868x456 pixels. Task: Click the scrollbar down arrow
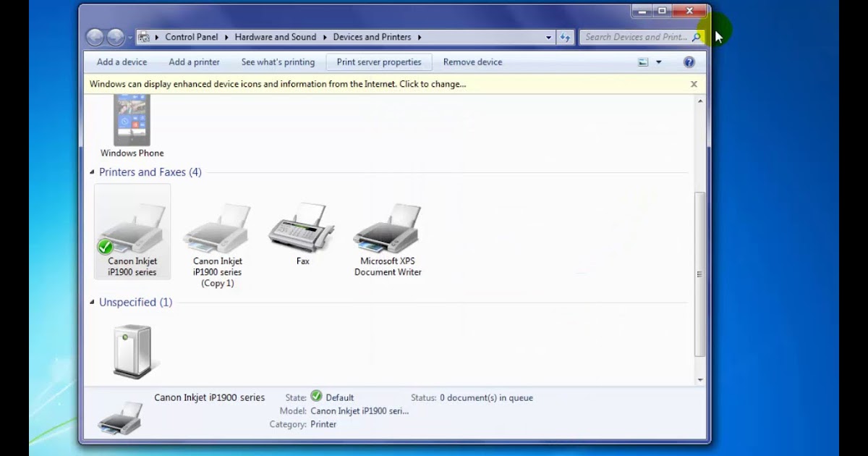(x=699, y=380)
